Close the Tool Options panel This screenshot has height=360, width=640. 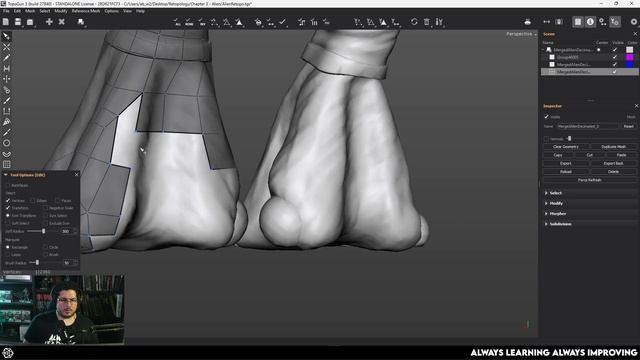(x=77, y=174)
